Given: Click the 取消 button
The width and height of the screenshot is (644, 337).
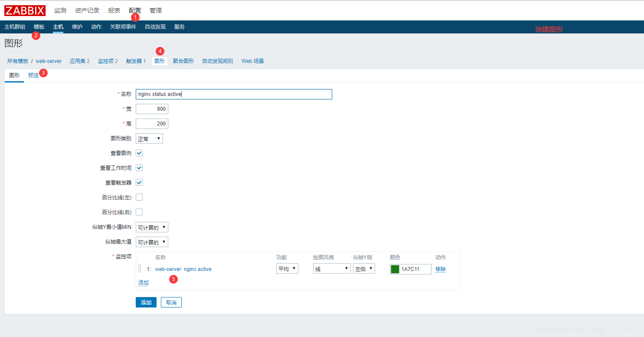Looking at the screenshot, I should point(171,302).
